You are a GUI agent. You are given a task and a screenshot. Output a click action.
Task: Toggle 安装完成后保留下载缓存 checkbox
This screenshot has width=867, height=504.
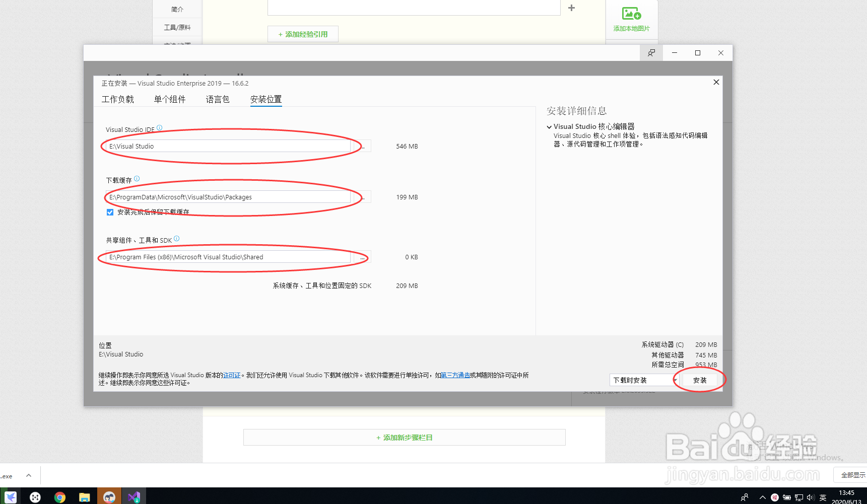point(110,212)
